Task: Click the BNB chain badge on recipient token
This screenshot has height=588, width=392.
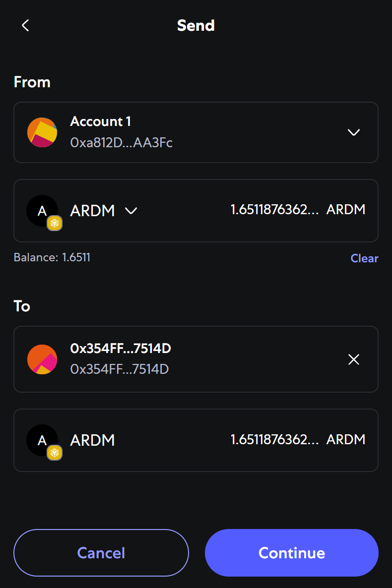Action: pos(55,453)
